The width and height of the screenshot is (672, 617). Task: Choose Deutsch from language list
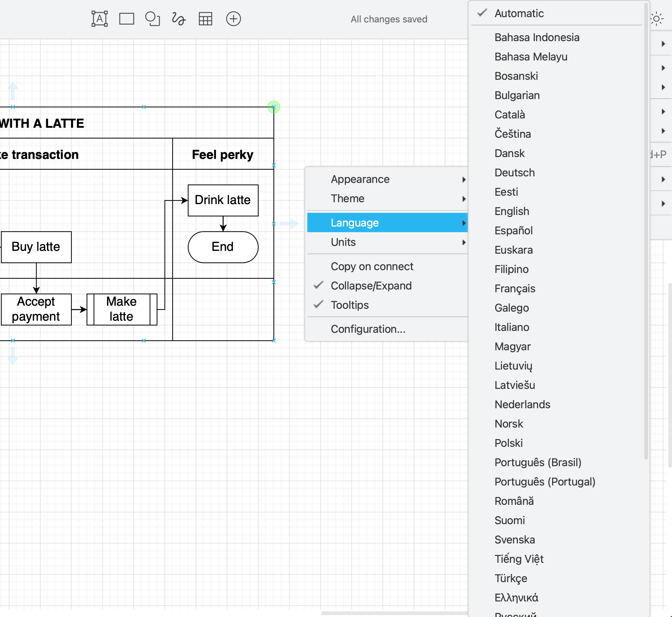pyautogui.click(x=514, y=173)
